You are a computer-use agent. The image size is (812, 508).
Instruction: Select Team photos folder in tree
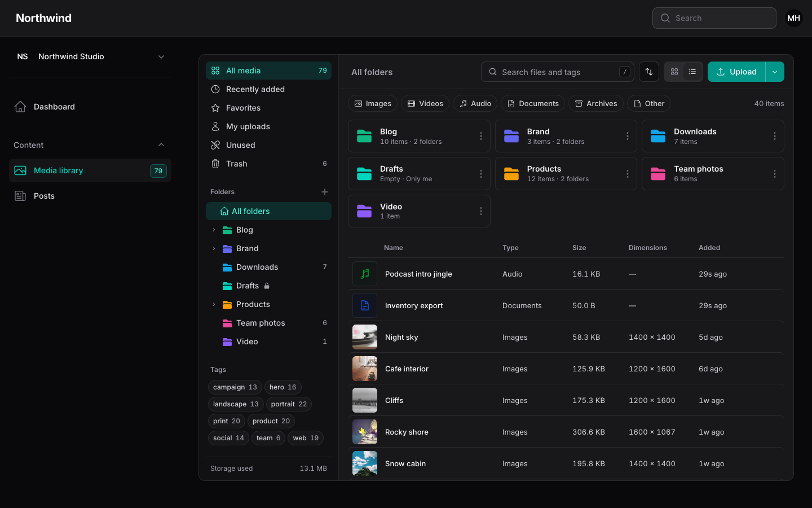pos(268,323)
